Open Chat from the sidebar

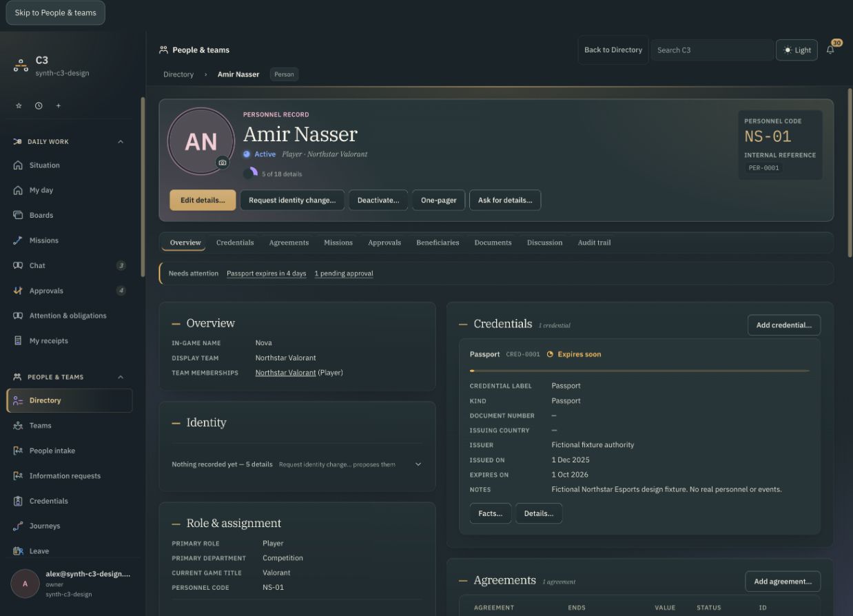click(x=69, y=265)
